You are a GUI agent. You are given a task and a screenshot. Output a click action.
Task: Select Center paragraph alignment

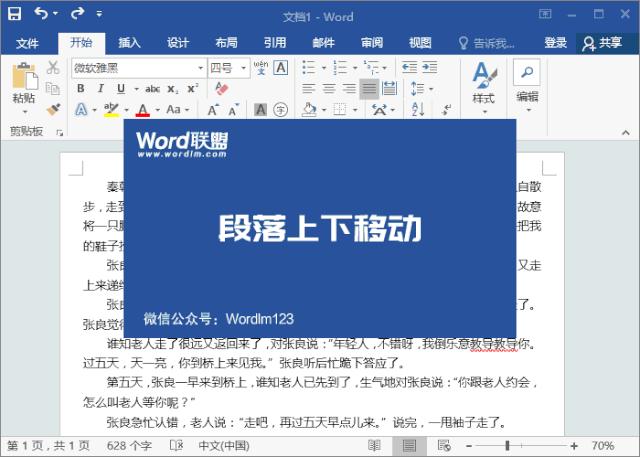point(329,88)
